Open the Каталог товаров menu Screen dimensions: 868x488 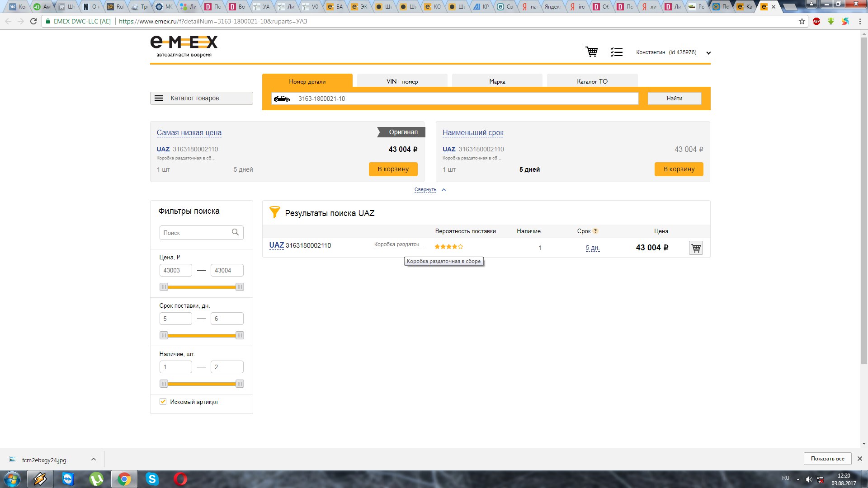tap(202, 98)
